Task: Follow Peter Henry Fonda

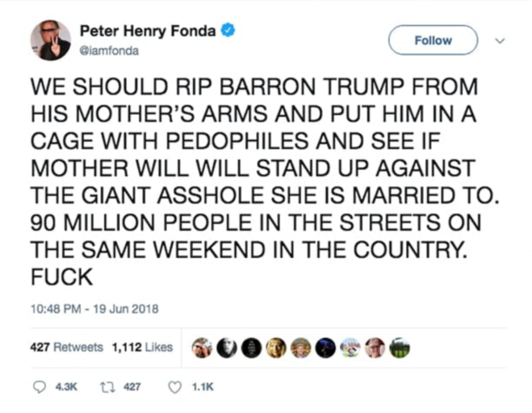Action: tap(433, 40)
